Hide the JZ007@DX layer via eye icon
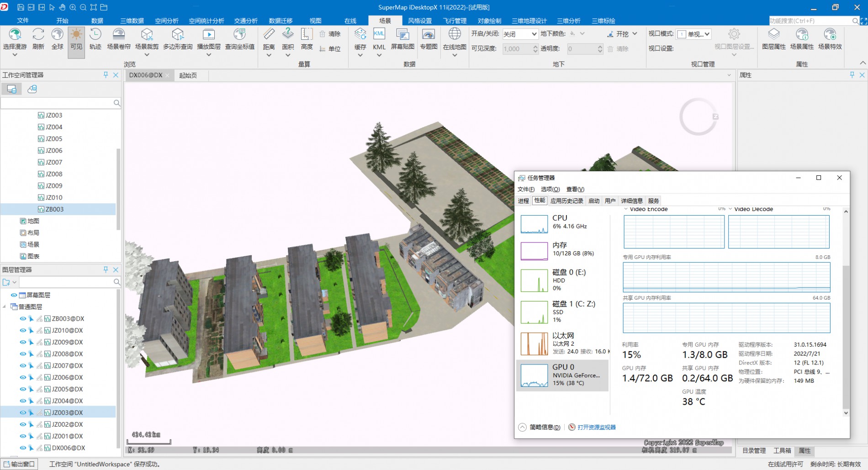868x470 pixels. pyautogui.click(x=22, y=366)
